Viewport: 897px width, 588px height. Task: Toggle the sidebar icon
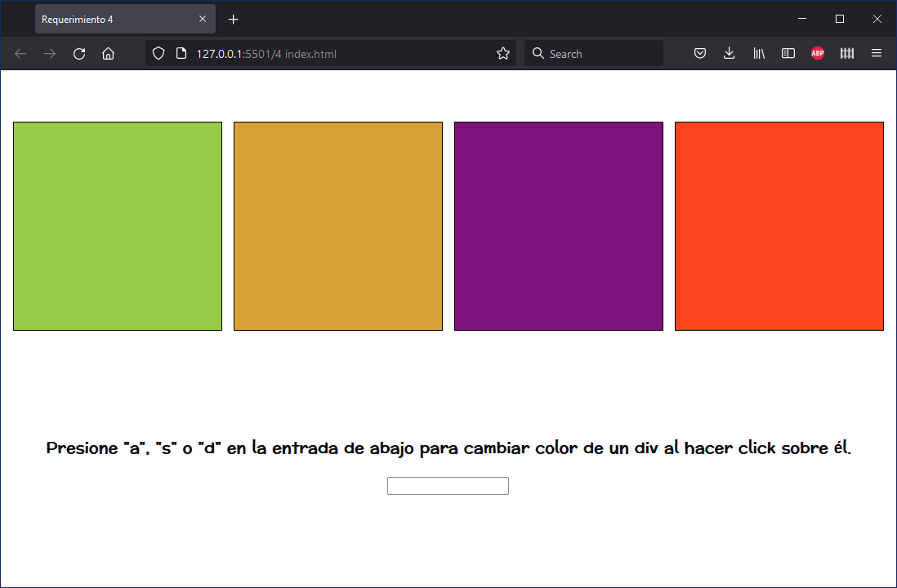tap(788, 53)
